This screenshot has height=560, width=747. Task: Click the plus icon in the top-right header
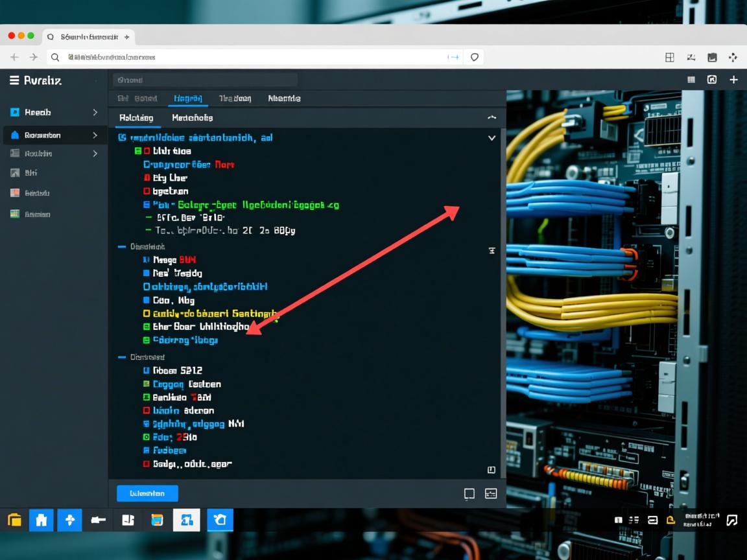click(x=733, y=80)
